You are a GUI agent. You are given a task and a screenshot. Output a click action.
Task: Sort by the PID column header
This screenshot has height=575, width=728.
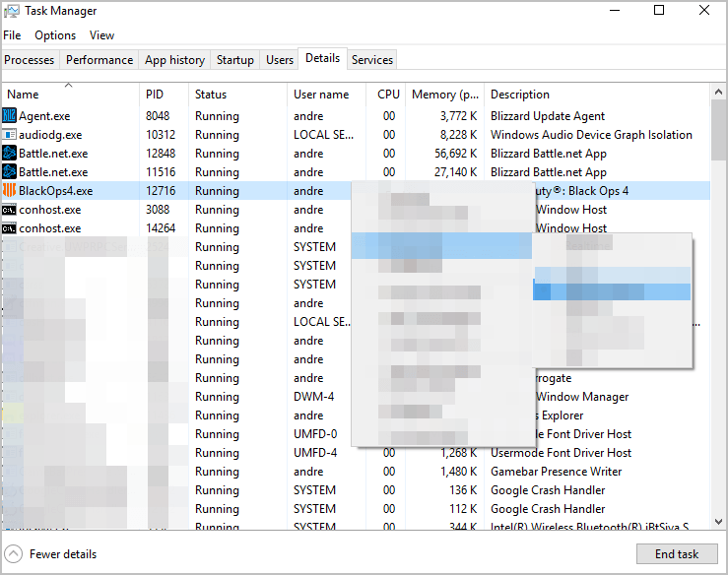pos(164,95)
